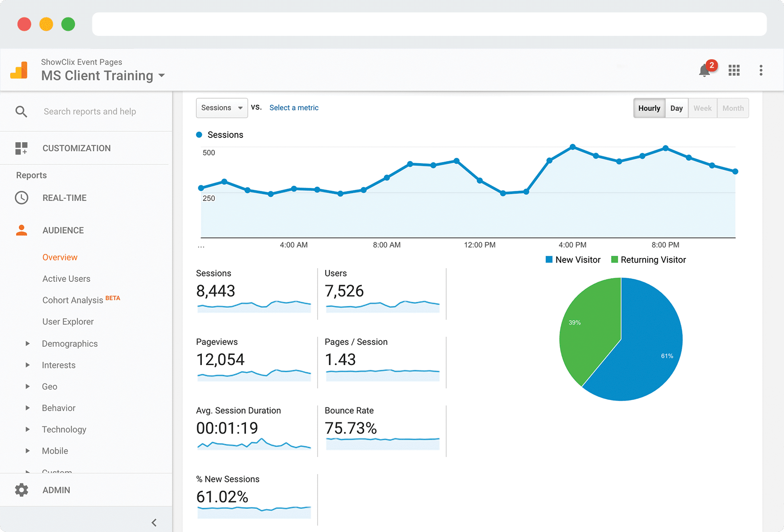784x532 pixels.
Task: Switch chart to Day view
Action: [x=676, y=108]
